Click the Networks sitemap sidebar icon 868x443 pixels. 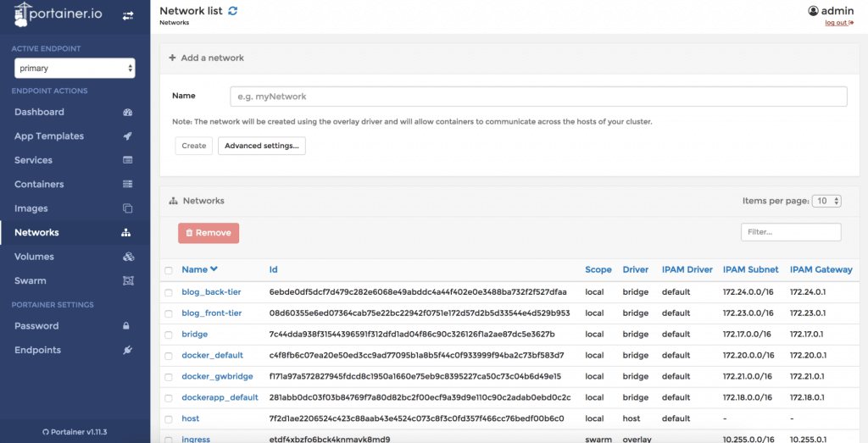pos(126,233)
